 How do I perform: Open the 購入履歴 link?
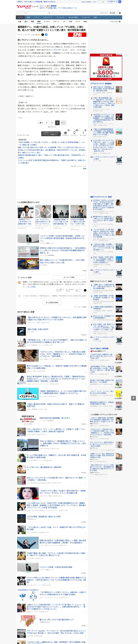pos(112,13)
